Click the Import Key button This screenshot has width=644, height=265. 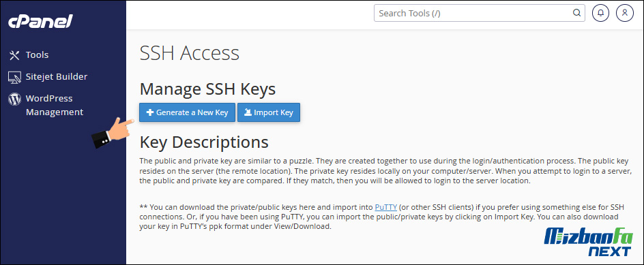(269, 112)
